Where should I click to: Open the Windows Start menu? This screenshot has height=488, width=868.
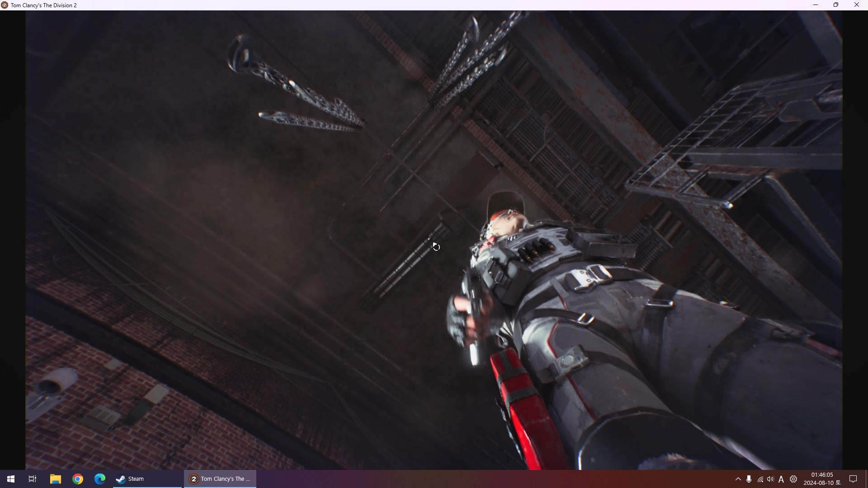11,479
